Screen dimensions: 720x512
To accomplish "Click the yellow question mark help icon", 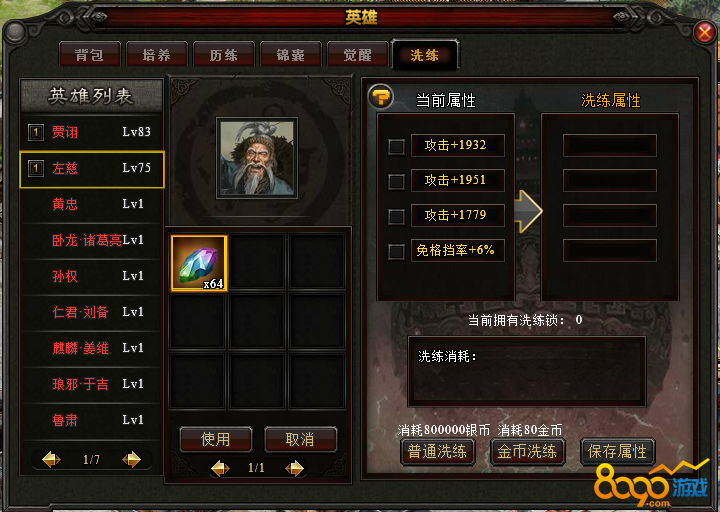I will point(381,97).
